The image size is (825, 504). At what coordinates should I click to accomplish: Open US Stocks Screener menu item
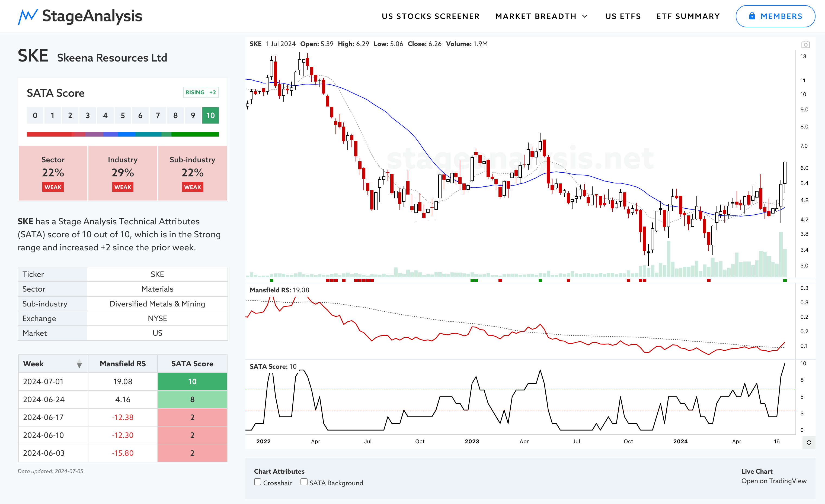pos(431,16)
